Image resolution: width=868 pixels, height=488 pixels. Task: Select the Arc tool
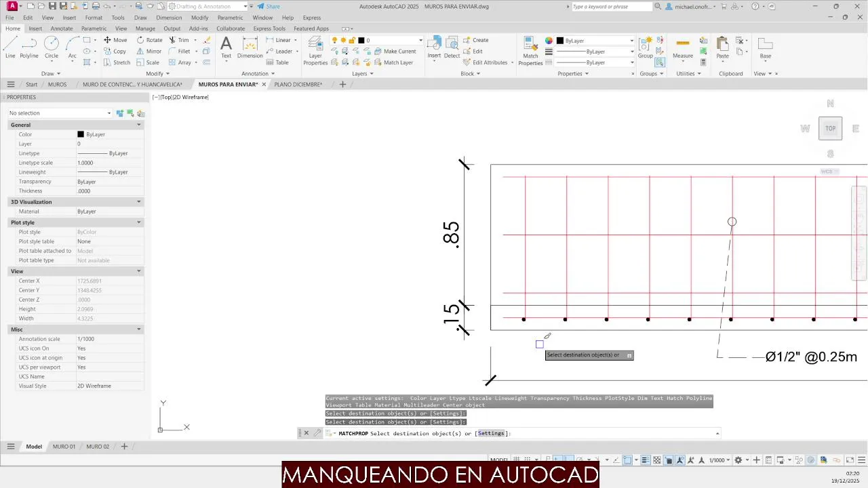(72, 47)
